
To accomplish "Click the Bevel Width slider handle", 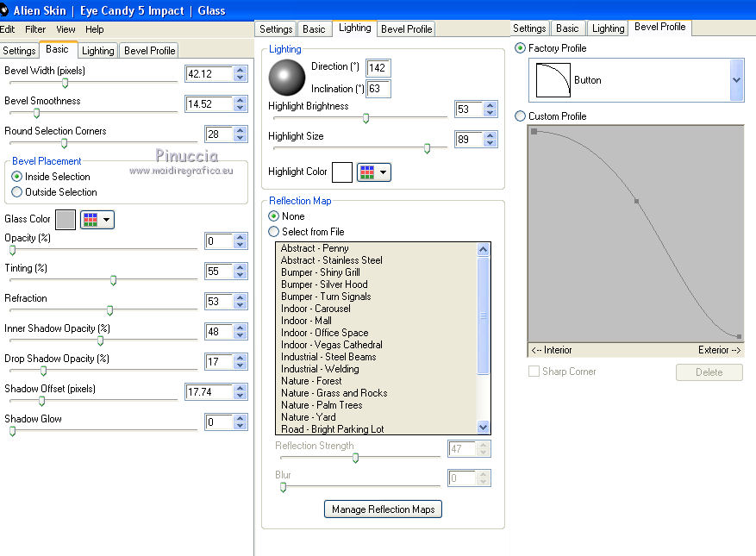I will click(66, 83).
